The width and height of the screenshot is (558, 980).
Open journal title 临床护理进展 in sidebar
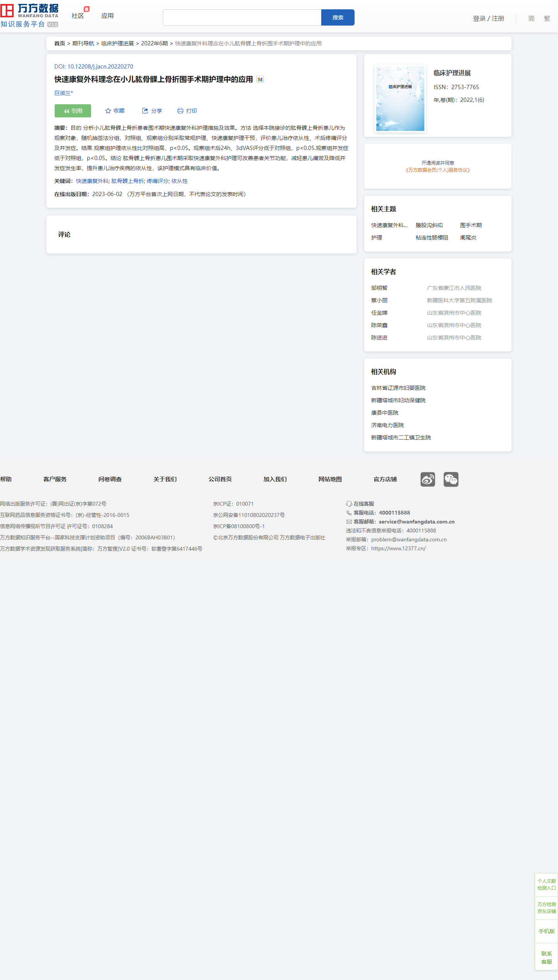[x=452, y=73]
